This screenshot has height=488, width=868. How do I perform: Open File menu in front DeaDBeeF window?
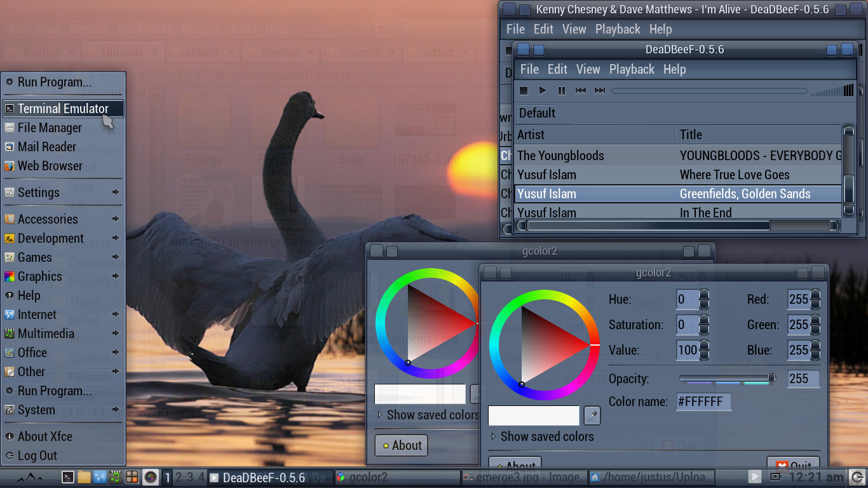[529, 69]
